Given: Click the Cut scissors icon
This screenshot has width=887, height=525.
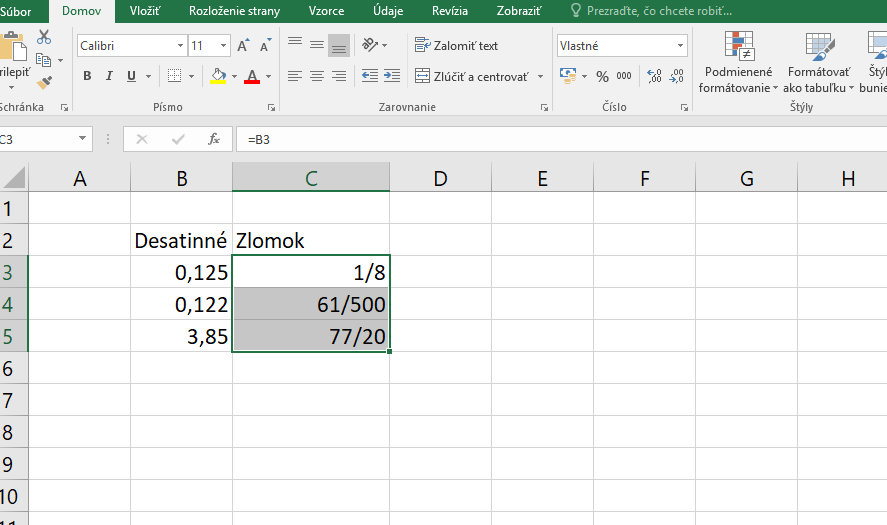Looking at the screenshot, I should [x=44, y=37].
